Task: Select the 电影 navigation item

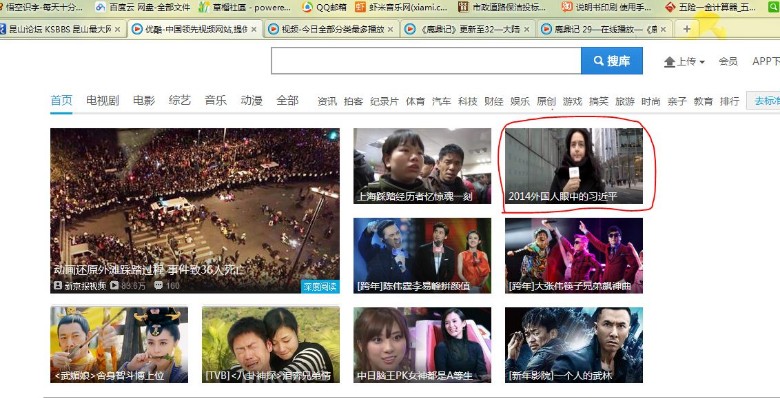Action: [x=144, y=100]
